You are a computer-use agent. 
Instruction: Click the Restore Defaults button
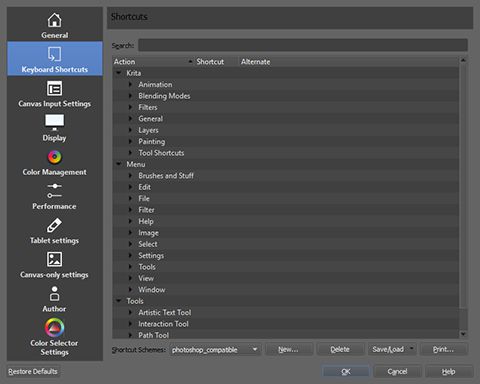pos(33,371)
